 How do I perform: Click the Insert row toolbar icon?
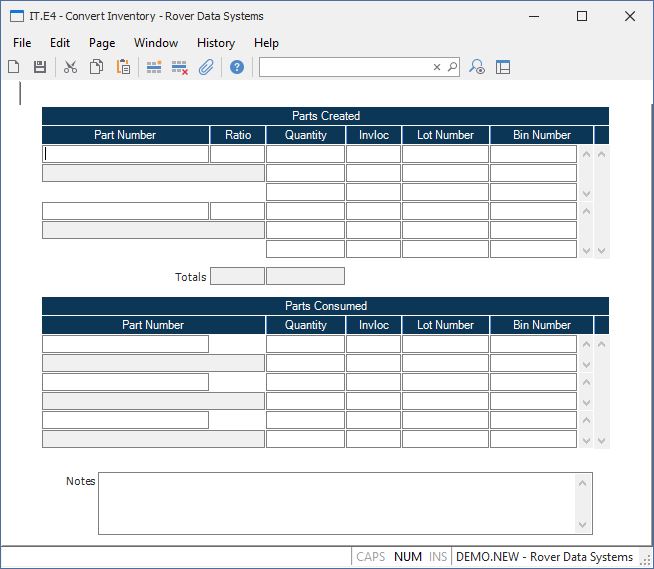[154, 67]
